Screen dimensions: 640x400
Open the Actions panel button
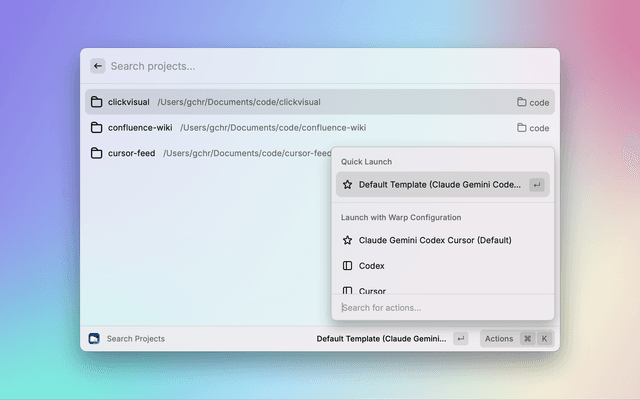point(498,339)
